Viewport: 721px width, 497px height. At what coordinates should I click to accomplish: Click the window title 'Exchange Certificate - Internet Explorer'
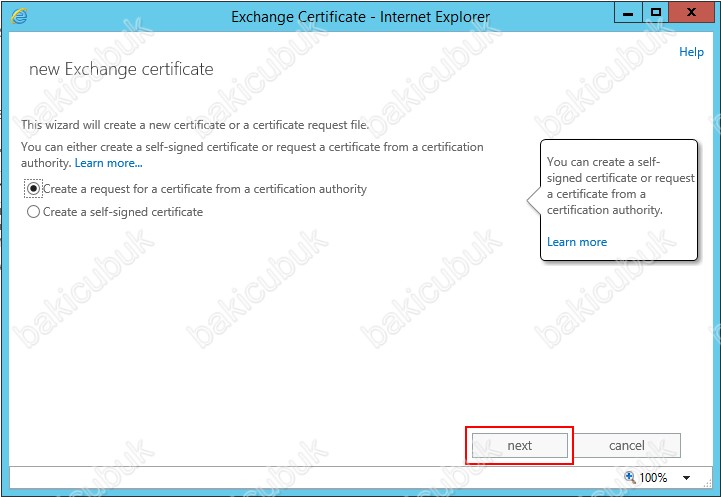pos(360,17)
